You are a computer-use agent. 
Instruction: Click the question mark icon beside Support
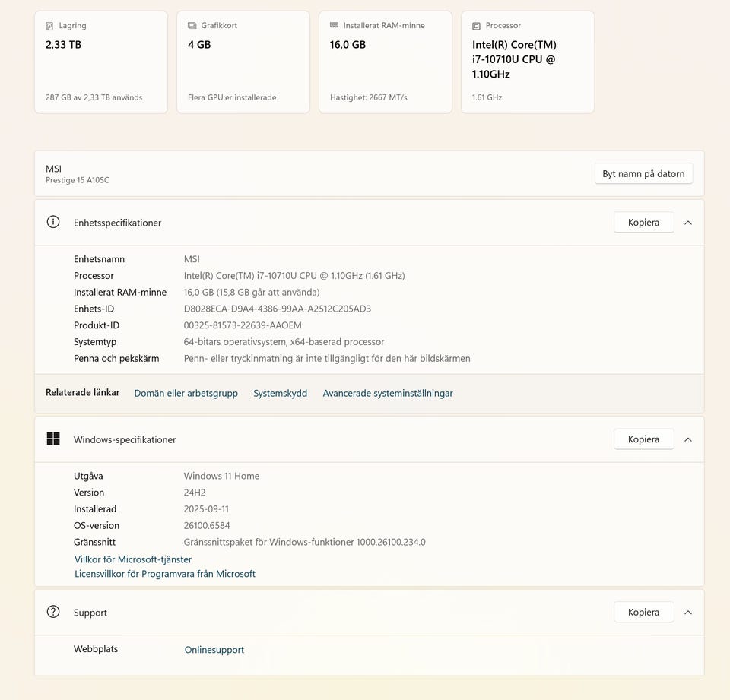[x=53, y=612]
